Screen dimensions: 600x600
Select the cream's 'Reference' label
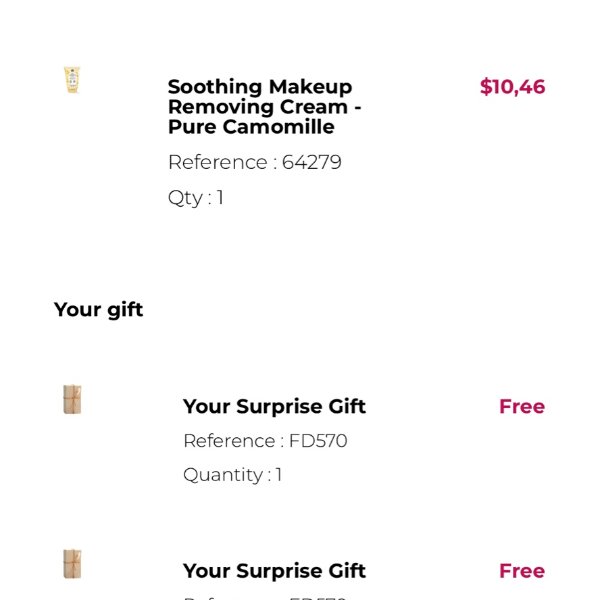[x=217, y=162]
